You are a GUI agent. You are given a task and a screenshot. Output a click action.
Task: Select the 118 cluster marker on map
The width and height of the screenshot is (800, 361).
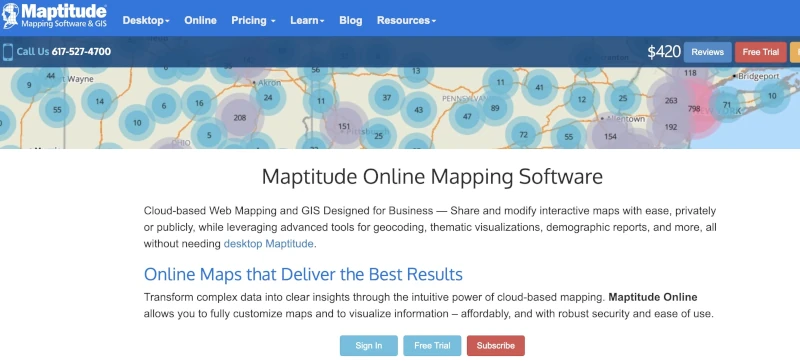click(690, 73)
